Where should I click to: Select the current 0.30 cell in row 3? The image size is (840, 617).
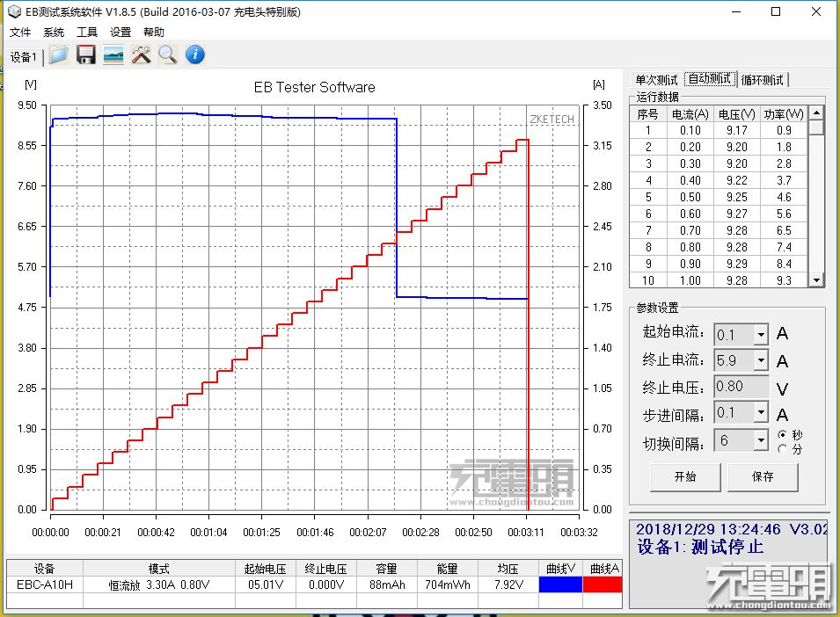click(690, 163)
